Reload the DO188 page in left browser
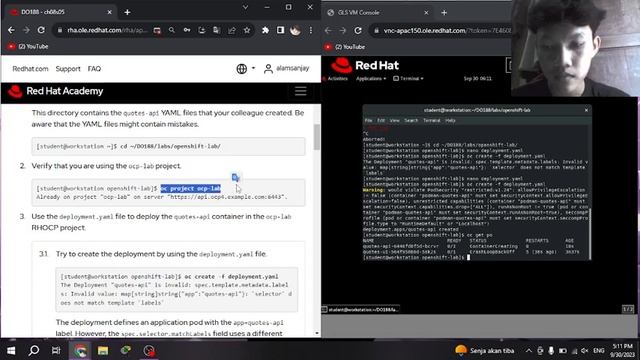 pos(41,30)
